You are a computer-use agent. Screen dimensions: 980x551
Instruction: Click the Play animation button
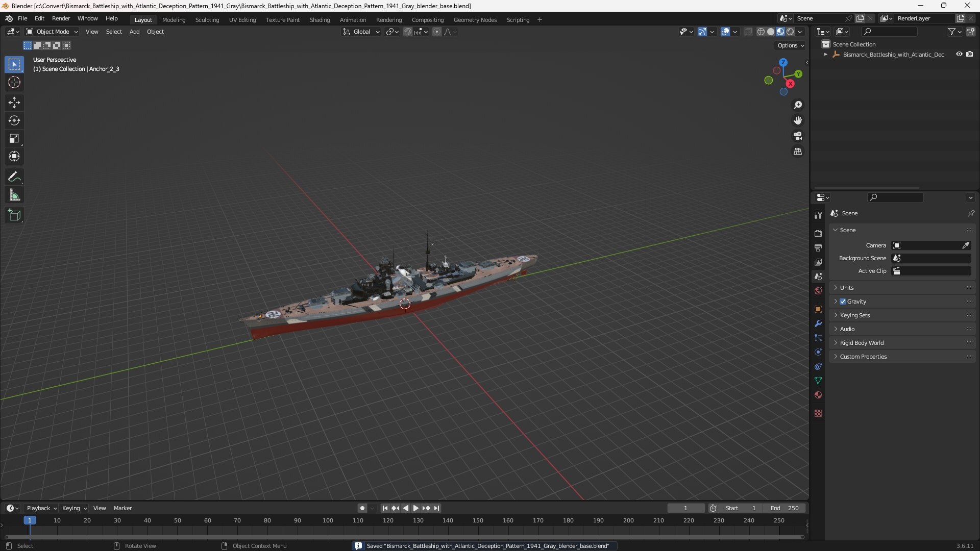415,508
